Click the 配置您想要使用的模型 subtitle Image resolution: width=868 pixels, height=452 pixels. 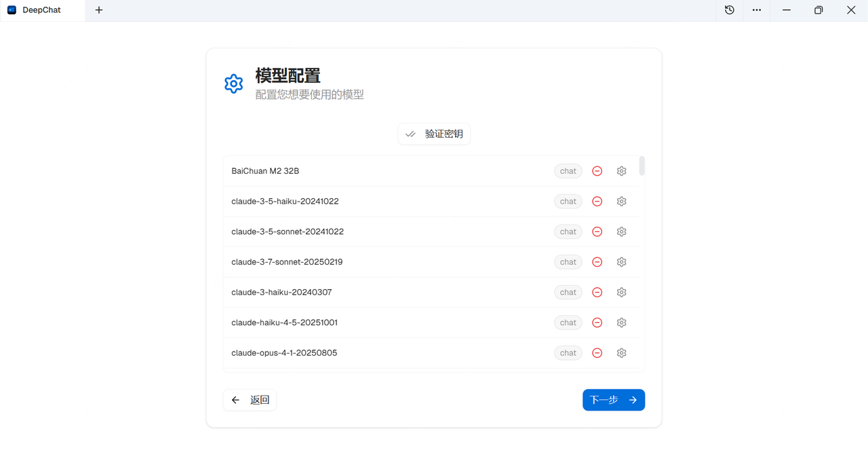[310, 95]
